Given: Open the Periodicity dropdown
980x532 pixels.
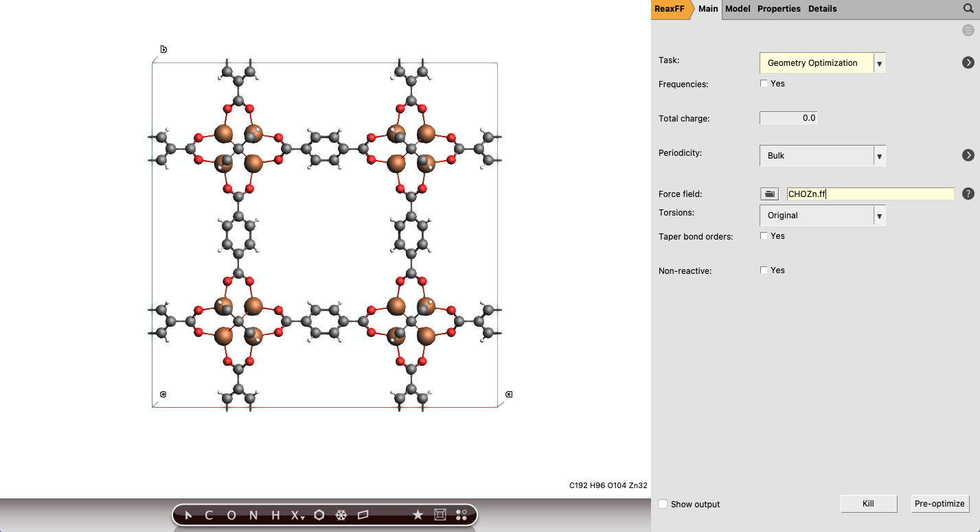Looking at the screenshot, I should coord(879,155).
